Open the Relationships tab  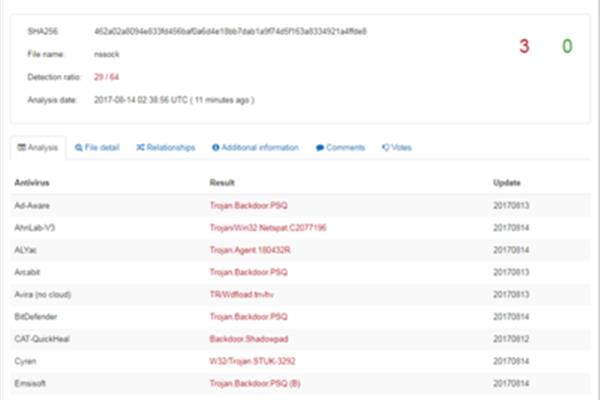[166, 148]
